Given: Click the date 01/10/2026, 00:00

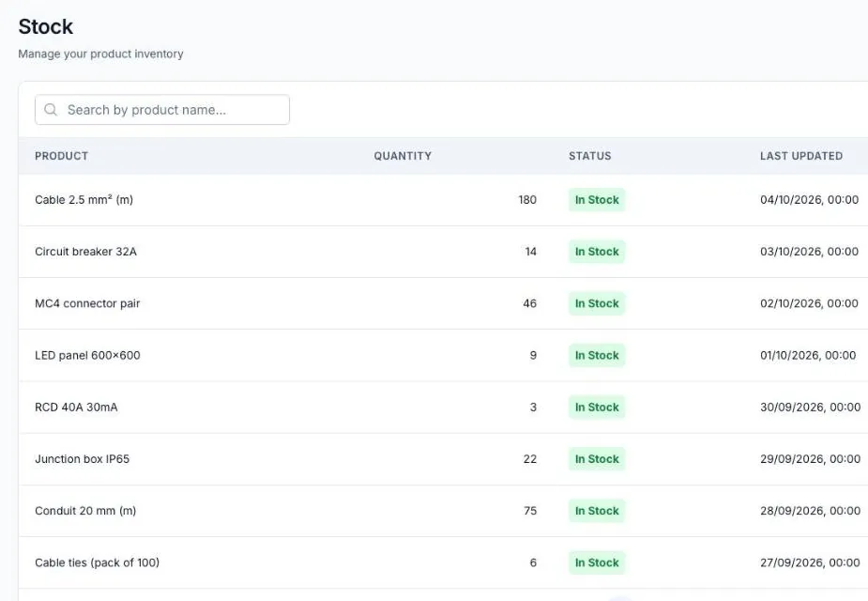Looking at the screenshot, I should pos(808,356).
